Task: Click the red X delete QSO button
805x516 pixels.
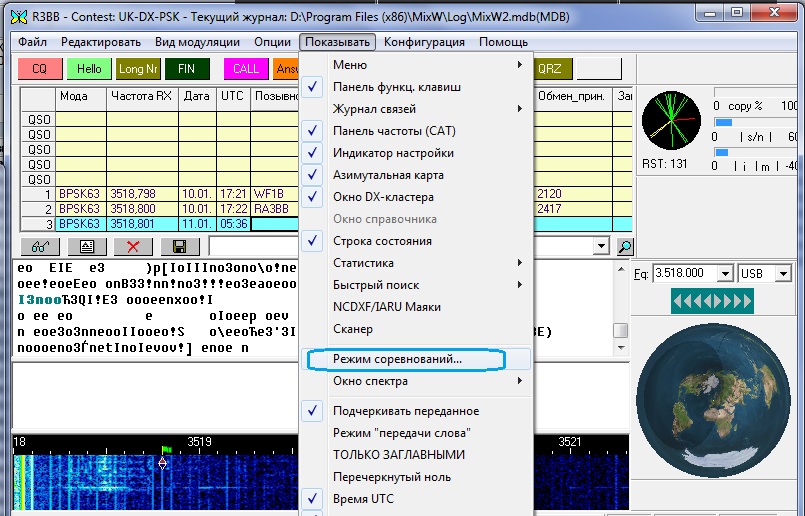Action: (132, 246)
